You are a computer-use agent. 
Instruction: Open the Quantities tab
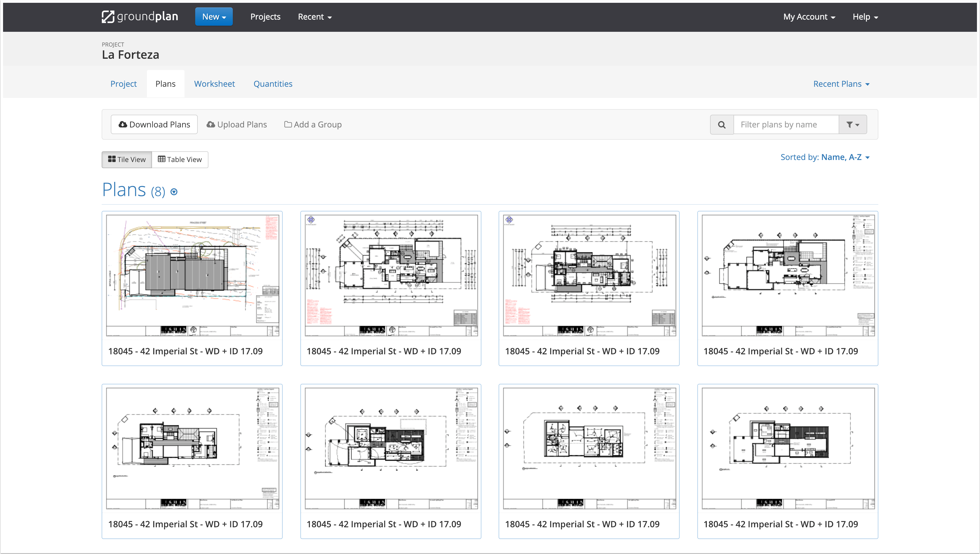pos(273,84)
